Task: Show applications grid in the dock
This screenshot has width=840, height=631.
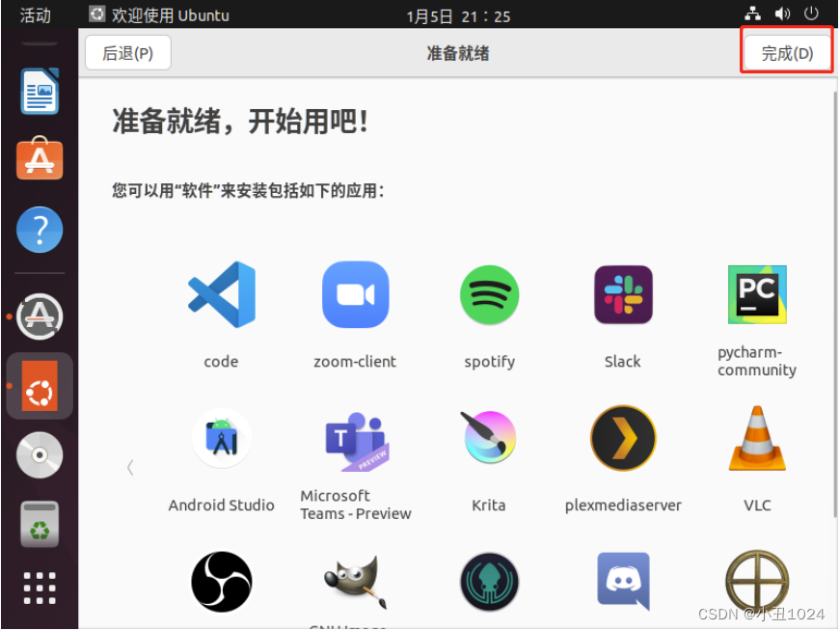Action: click(x=40, y=589)
